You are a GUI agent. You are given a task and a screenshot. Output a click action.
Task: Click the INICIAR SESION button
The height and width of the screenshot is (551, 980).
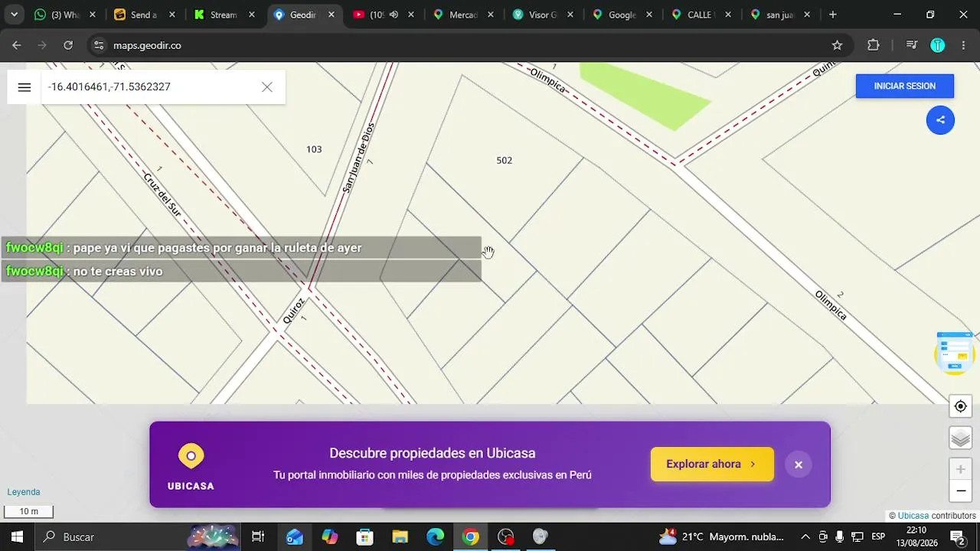905,86
